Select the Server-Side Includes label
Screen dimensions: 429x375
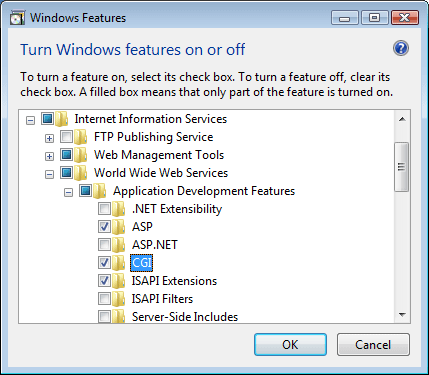(x=185, y=317)
